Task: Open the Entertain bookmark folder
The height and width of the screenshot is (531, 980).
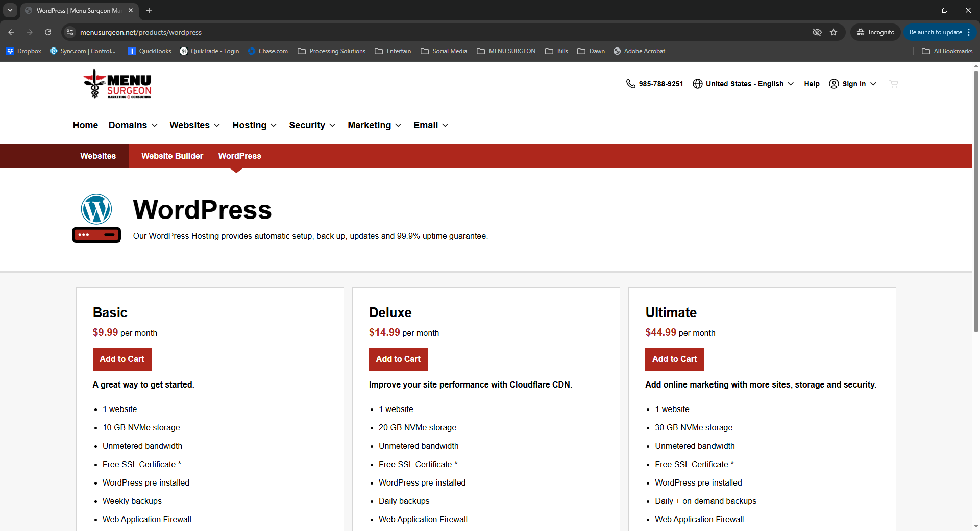Action: tap(393, 51)
